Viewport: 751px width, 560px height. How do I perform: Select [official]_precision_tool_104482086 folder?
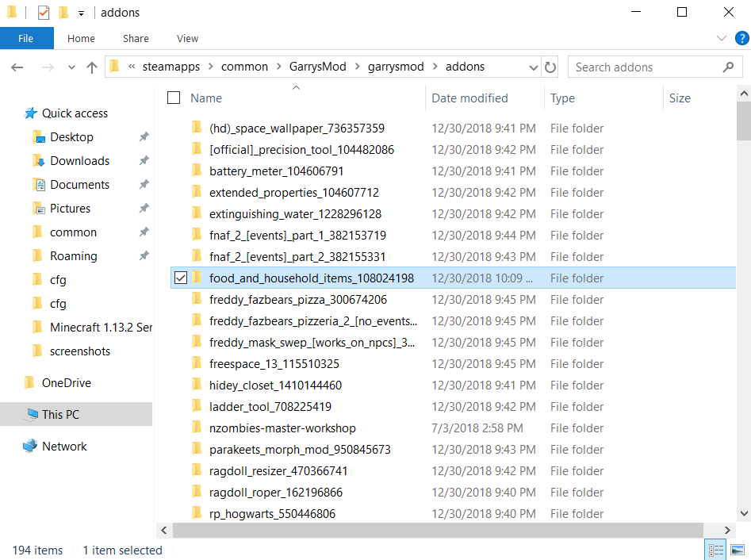pyautogui.click(x=301, y=149)
